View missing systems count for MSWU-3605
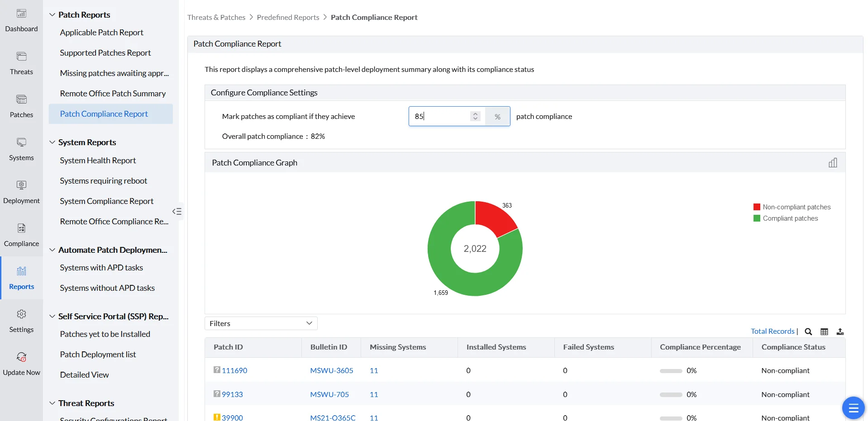The width and height of the screenshot is (868, 421). pyautogui.click(x=374, y=370)
